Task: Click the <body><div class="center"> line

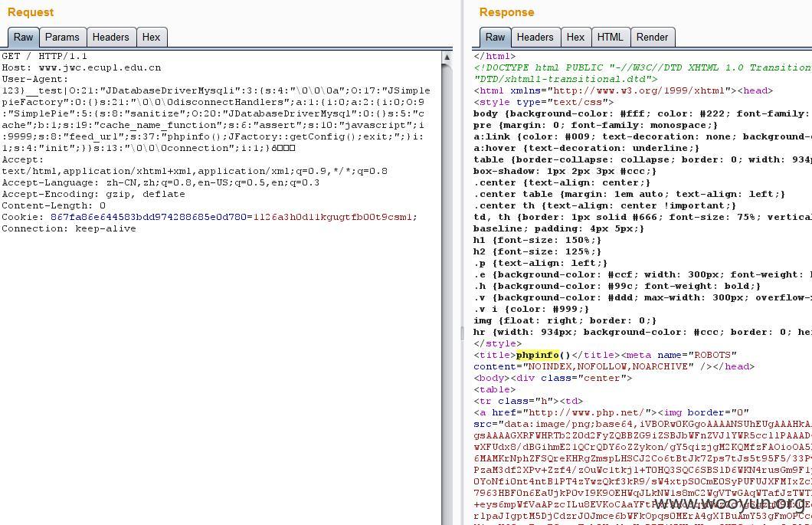Action: tap(552, 378)
